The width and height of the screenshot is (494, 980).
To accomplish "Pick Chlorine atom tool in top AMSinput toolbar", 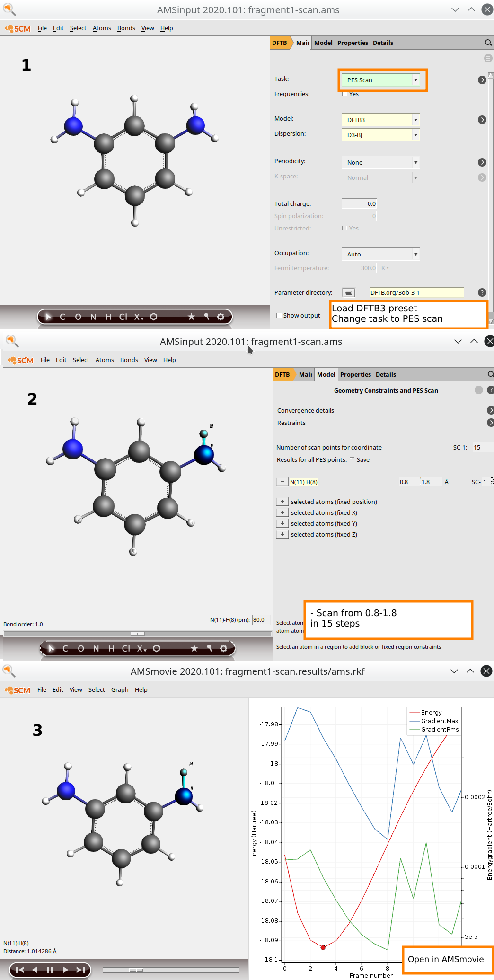I will click(123, 317).
